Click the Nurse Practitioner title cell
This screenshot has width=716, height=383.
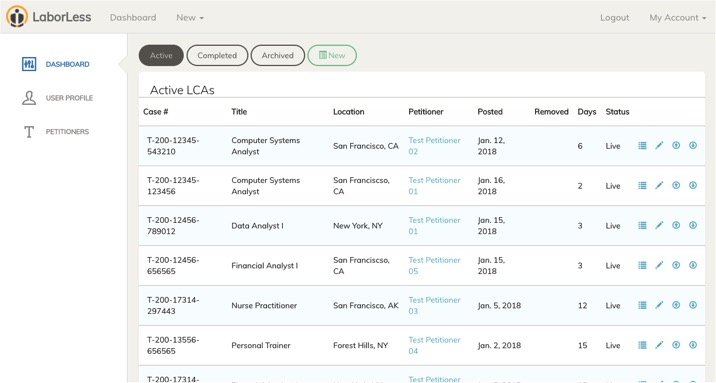[x=264, y=305]
